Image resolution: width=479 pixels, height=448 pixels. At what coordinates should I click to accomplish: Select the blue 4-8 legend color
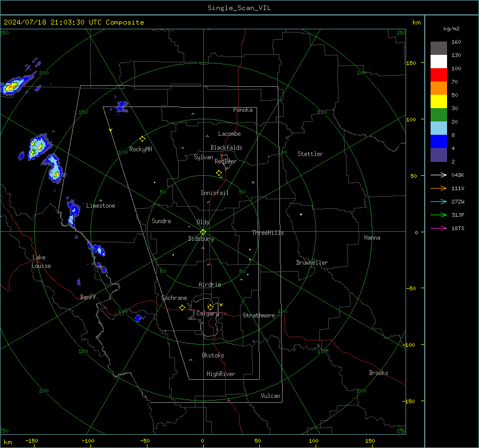439,142
